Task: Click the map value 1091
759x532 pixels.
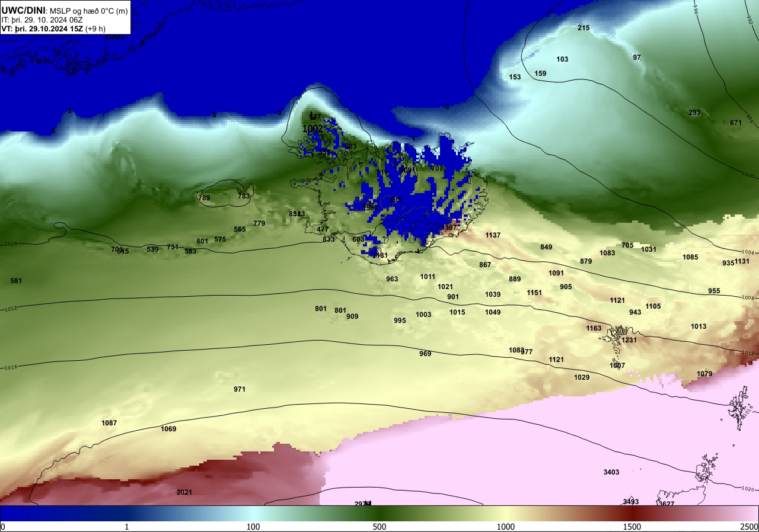Action: 556,273
